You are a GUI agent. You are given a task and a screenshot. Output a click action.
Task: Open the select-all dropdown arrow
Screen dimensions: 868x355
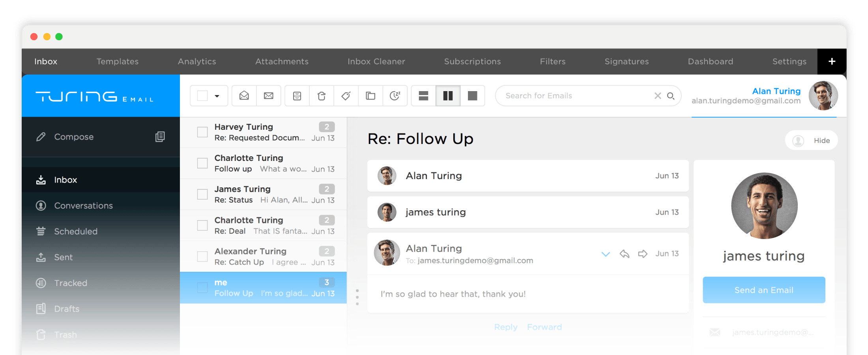[216, 95]
